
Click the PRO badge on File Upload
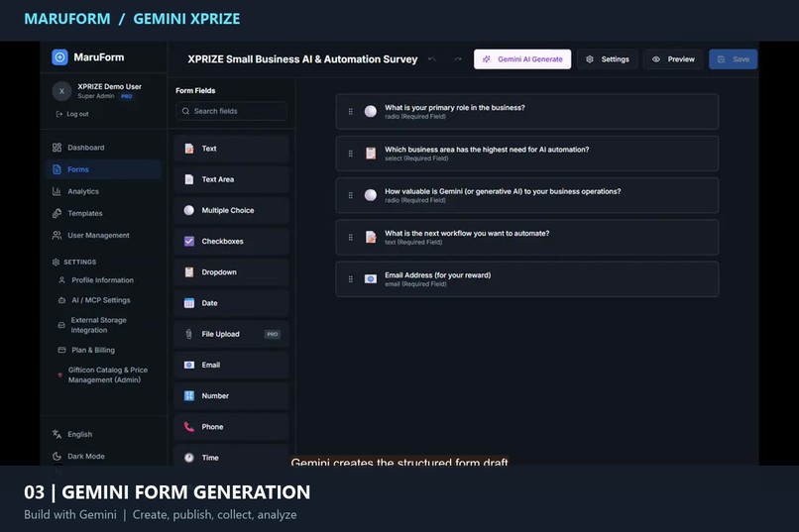273,335
